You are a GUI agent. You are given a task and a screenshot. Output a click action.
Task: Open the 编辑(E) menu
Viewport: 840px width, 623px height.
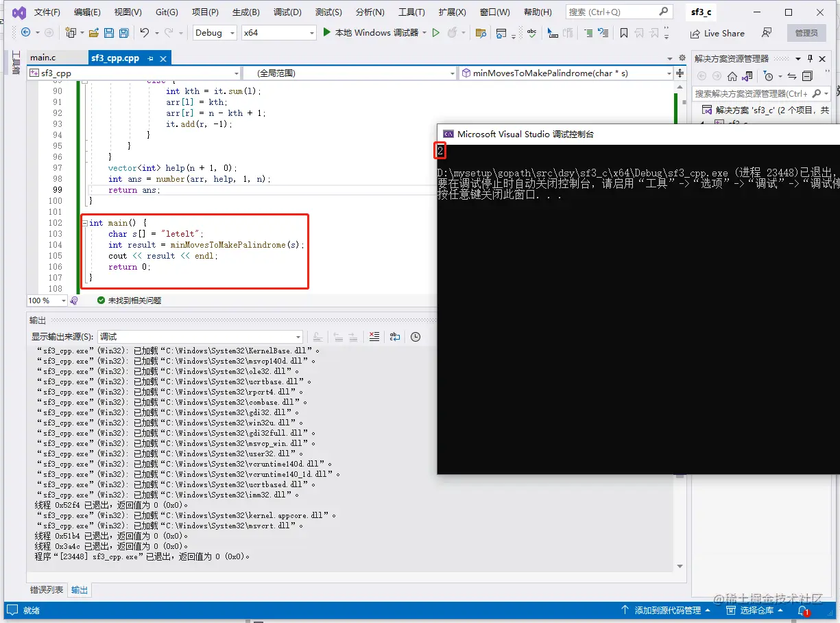[86, 12]
